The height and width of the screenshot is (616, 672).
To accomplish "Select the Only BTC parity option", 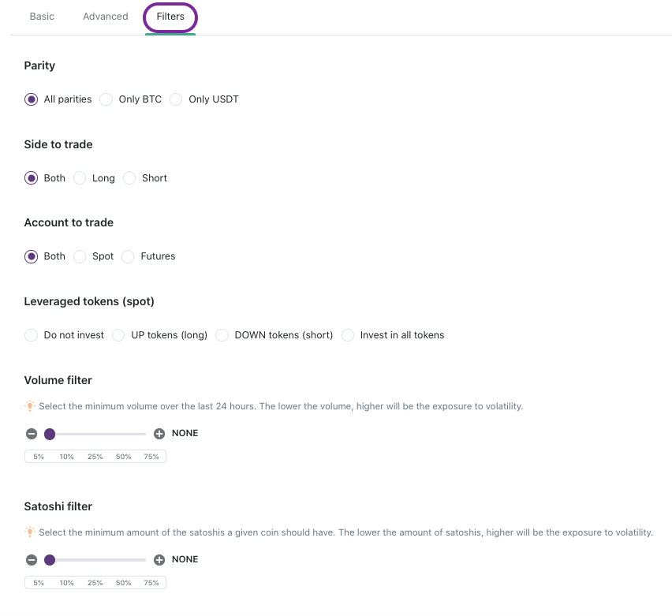I will (106, 99).
